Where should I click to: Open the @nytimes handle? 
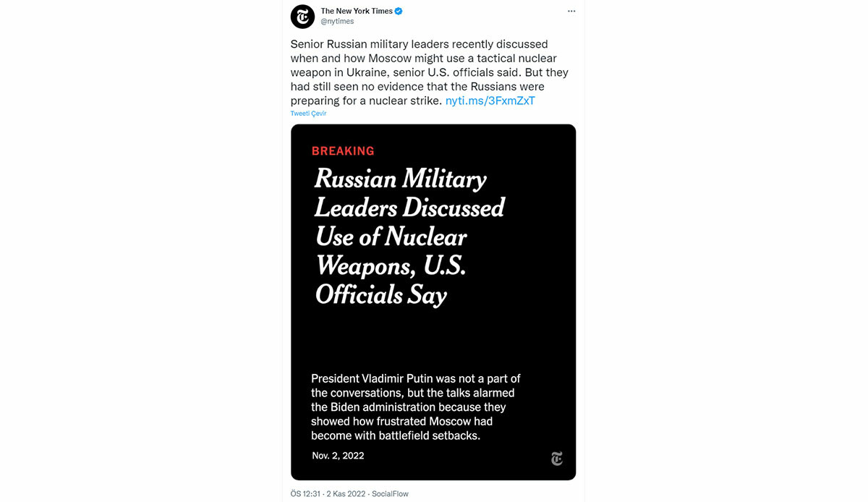point(337,22)
